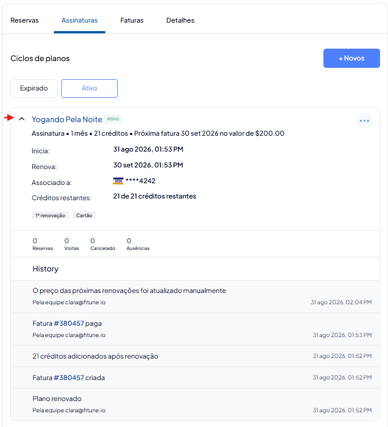The width and height of the screenshot is (388, 427).
Task: Click the 02:04 PM history timestamp
Action: coord(341,302)
